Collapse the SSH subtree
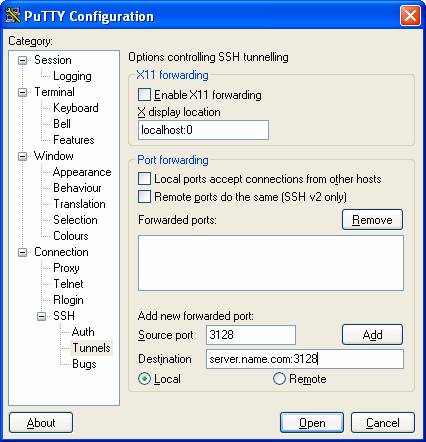 click(x=41, y=316)
